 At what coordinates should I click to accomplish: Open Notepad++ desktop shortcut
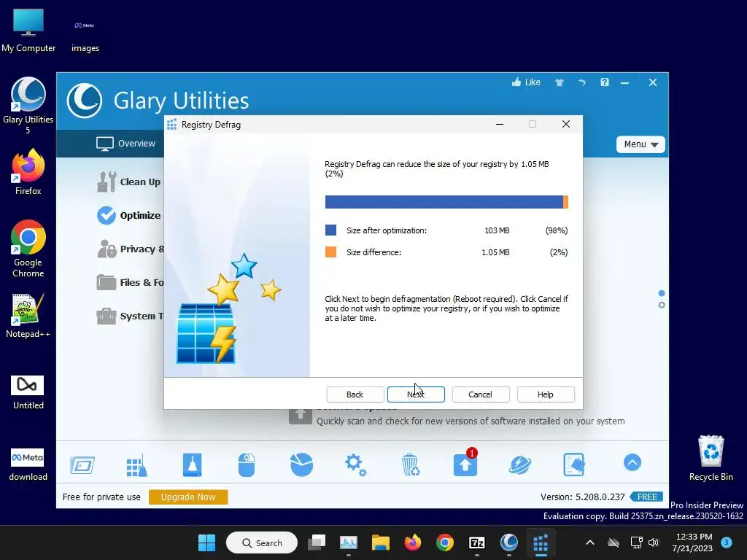pyautogui.click(x=28, y=316)
